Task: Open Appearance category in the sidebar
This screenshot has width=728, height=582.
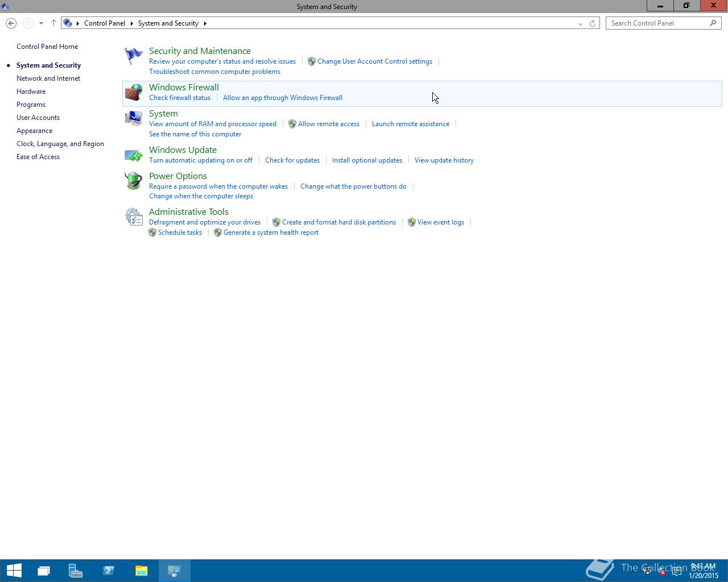Action: tap(35, 131)
